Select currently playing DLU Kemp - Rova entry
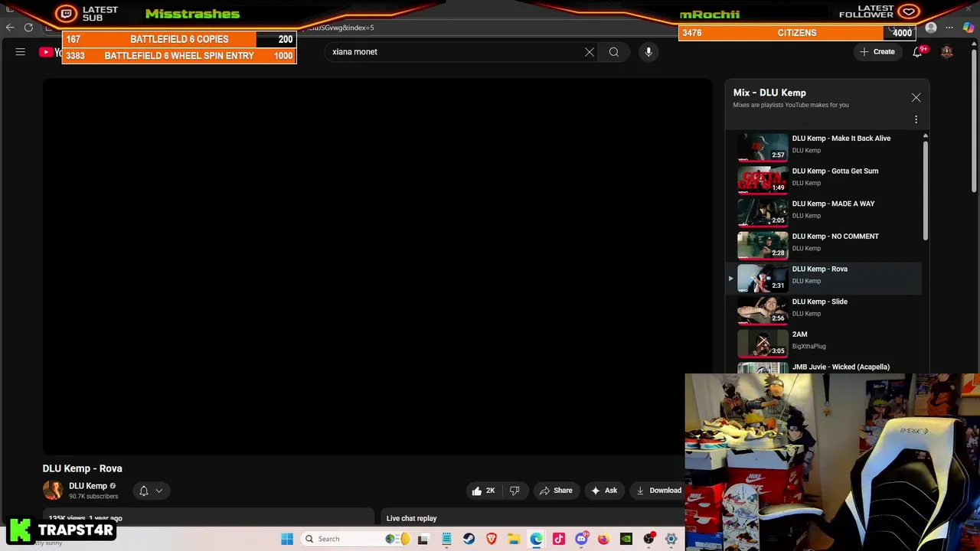This screenshot has height=551, width=980. coord(824,277)
